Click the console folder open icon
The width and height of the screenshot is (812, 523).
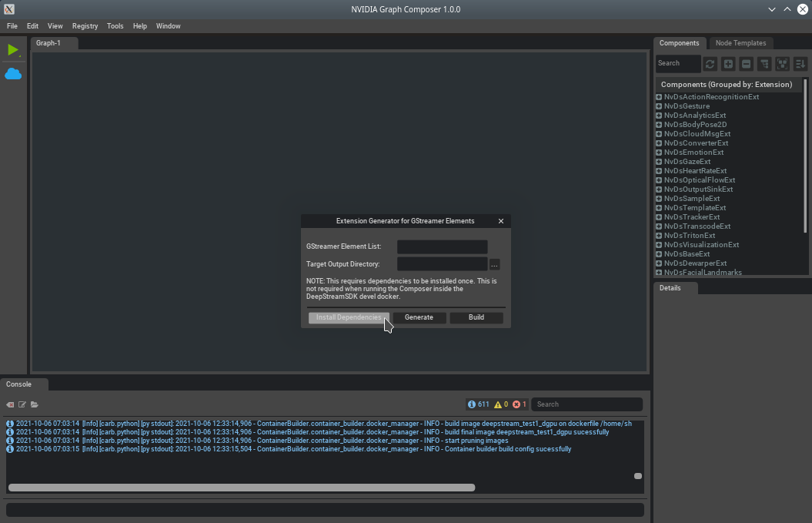pyautogui.click(x=35, y=404)
